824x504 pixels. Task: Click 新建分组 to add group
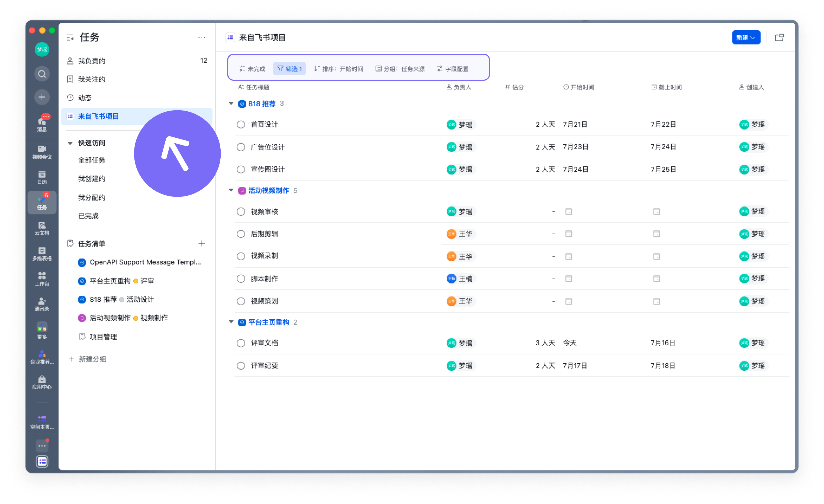[88, 359]
